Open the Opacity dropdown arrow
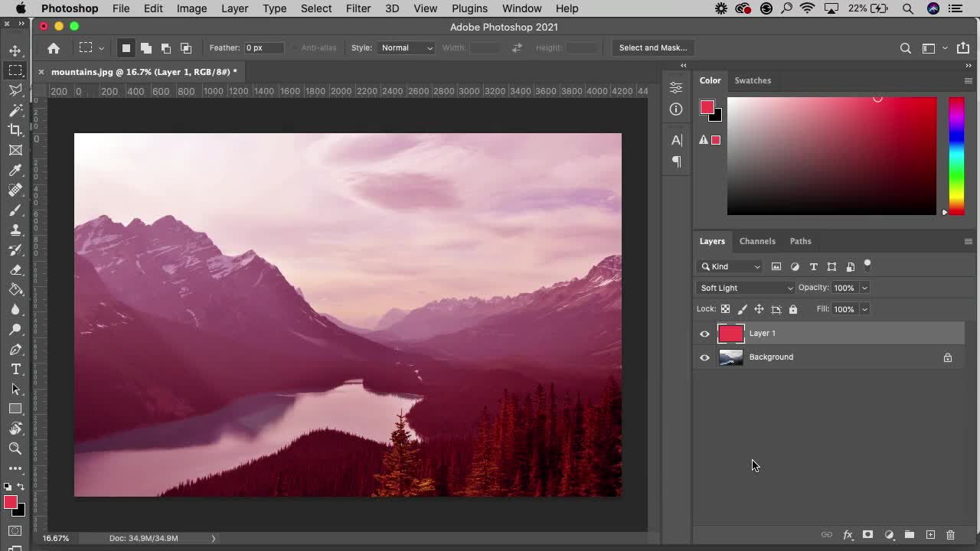The width and height of the screenshot is (980, 551). point(864,288)
